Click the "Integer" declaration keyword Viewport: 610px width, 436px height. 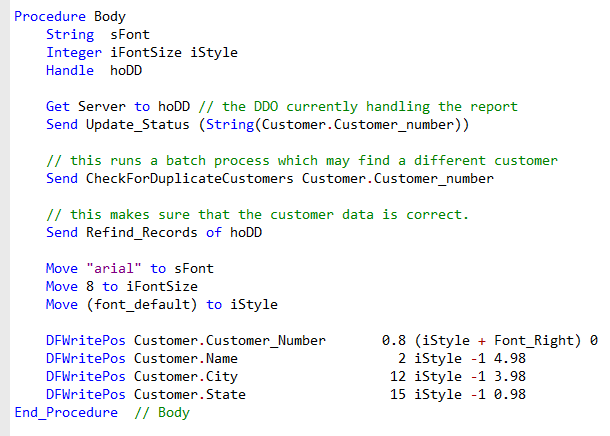pyautogui.click(x=74, y=52)
